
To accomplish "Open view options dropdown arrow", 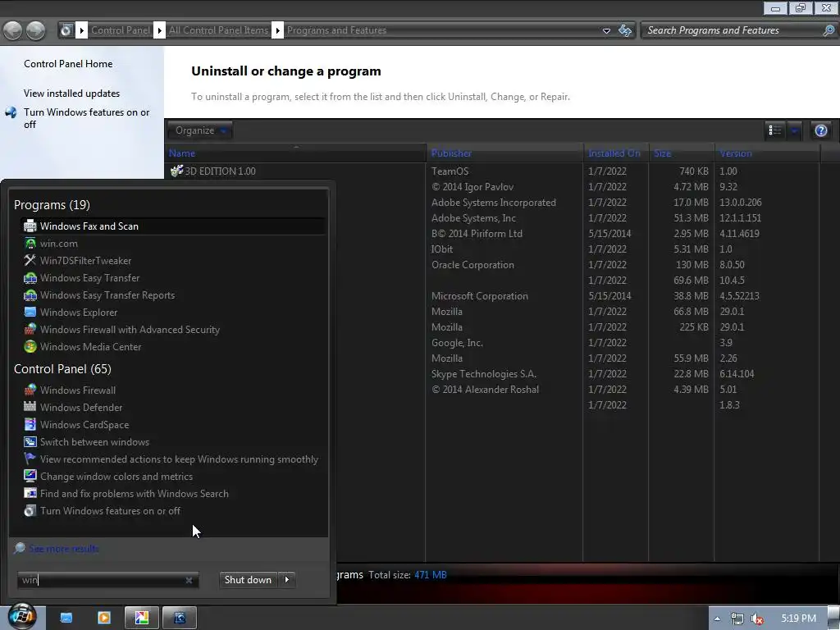I will [x=794, y=130].
